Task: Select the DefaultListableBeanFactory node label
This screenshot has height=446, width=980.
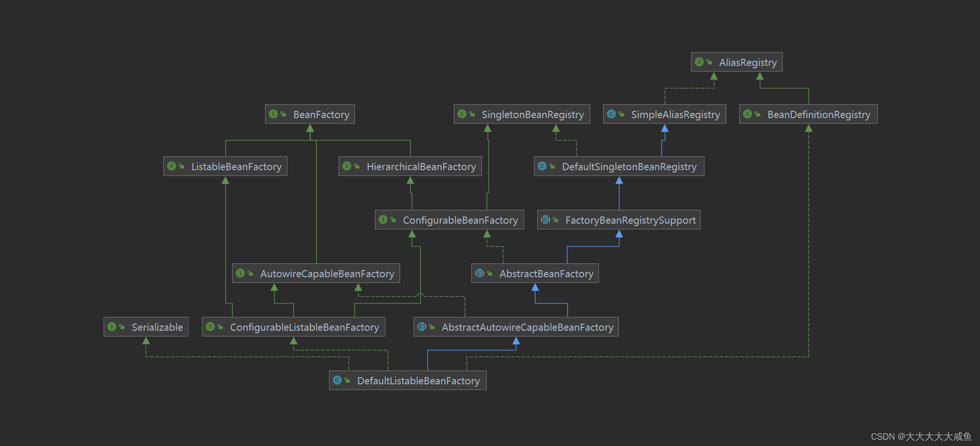Action: pyautogui.click(x=418, y=381)
